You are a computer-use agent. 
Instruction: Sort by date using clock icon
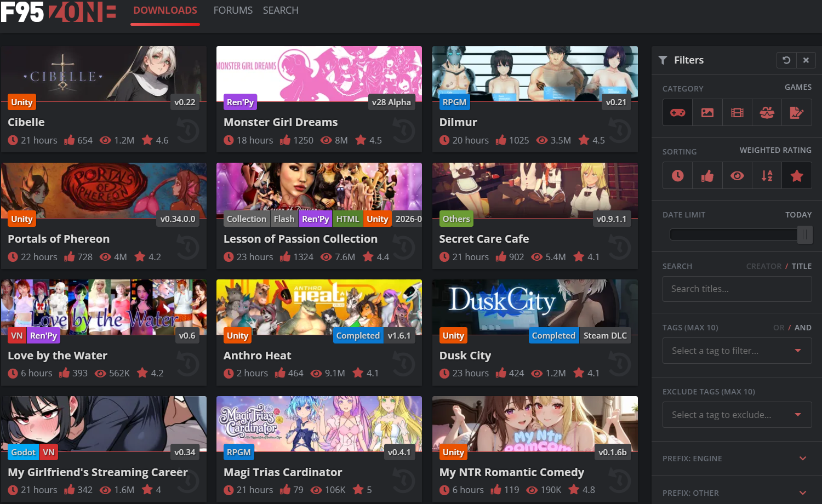678,175
